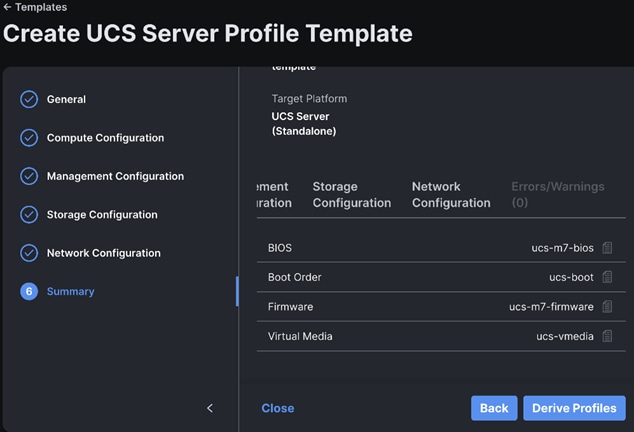Viewport: 634px width, 432px height.
Task: Click the ucs-boot policy name
Action: tap(571, 277)
